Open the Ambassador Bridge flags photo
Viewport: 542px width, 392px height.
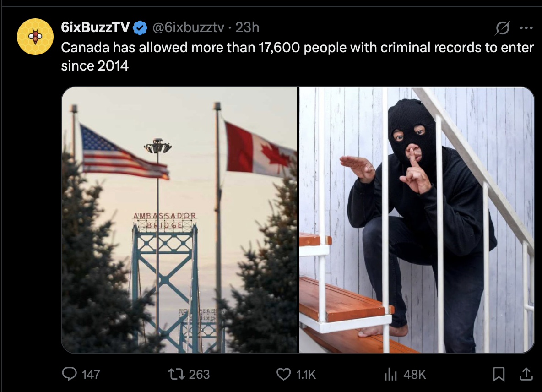[179, 220]
